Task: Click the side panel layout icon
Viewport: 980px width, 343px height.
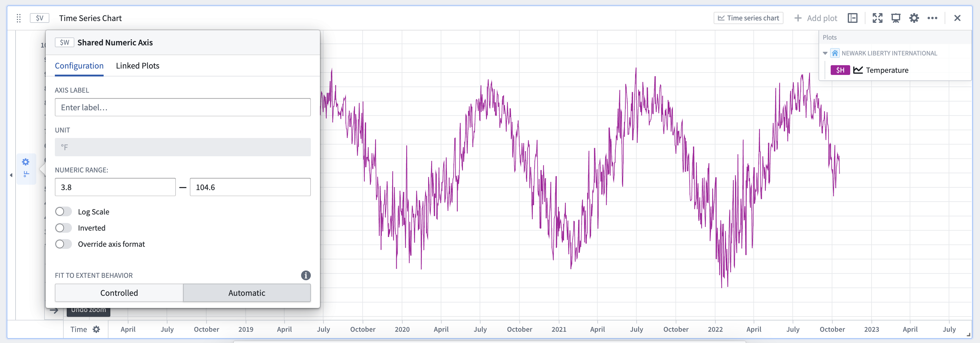Action: coord(852,18)
